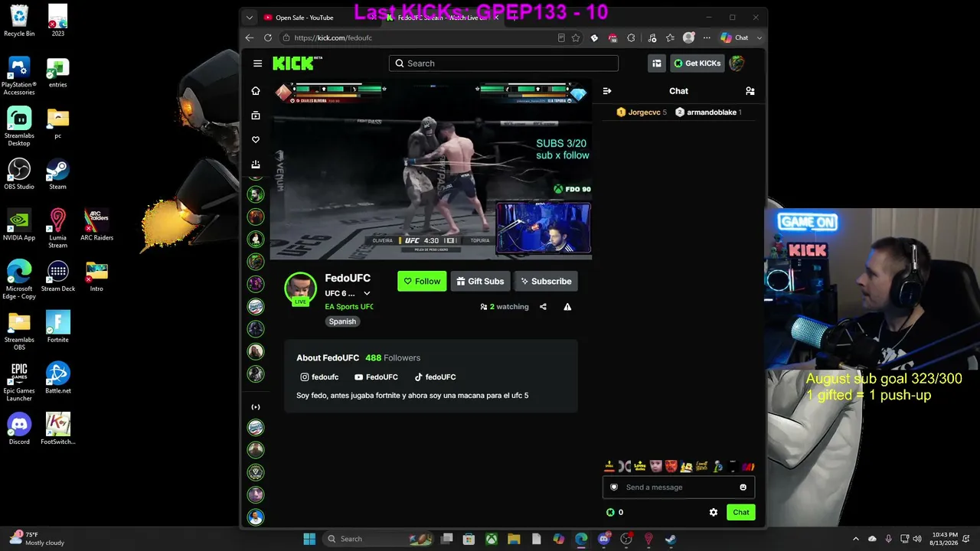Open Browse icon in Kick sidebar
The image size is (980, 551).
coord(256,116)
